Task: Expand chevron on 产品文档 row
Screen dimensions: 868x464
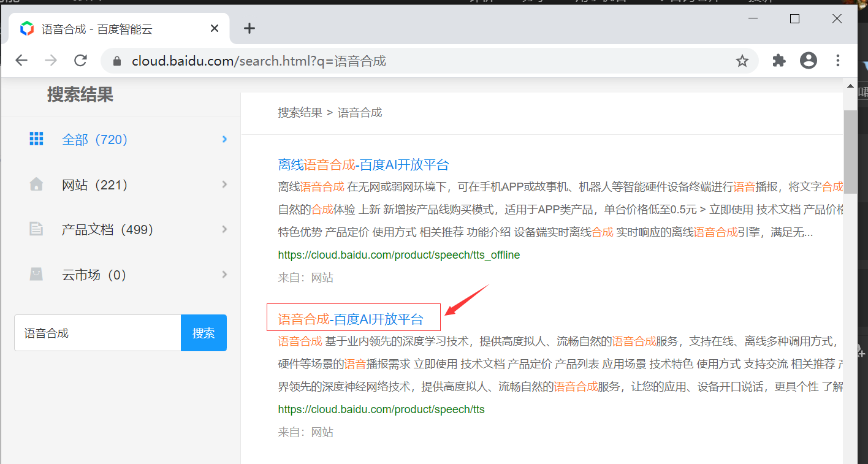Action: (224, 229)
